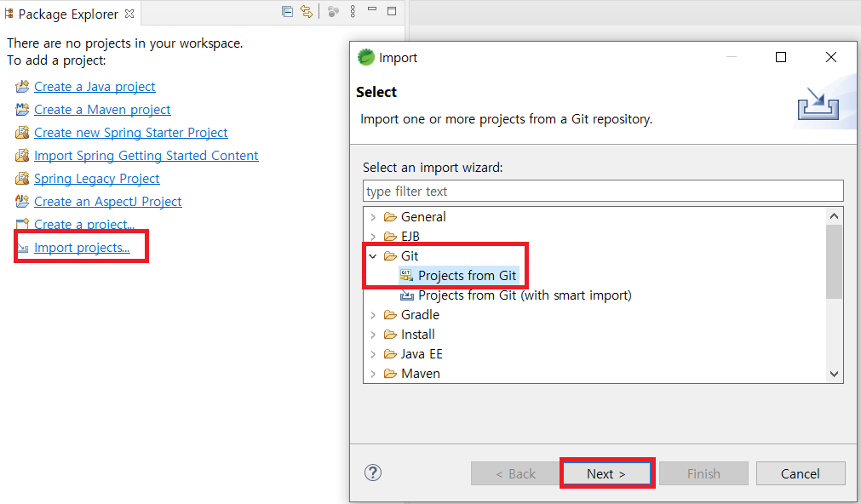This screenshot has width=861, height=504.
Task: Click the AspectJ Project icon
Action: coord(22,202)
